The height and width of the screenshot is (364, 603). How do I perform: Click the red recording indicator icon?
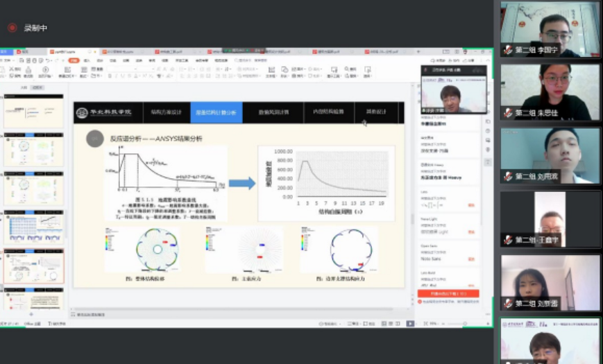click(x=12, y=28)
